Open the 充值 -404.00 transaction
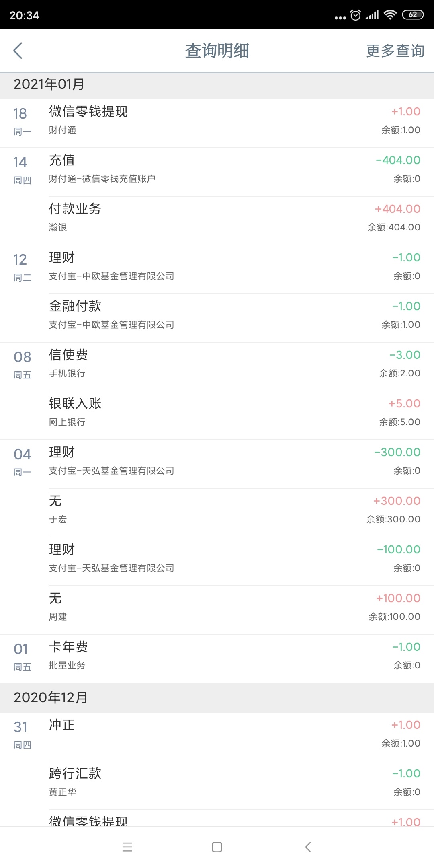The height and width of the screenshot is (868, 434). click(x=217, y=172)
